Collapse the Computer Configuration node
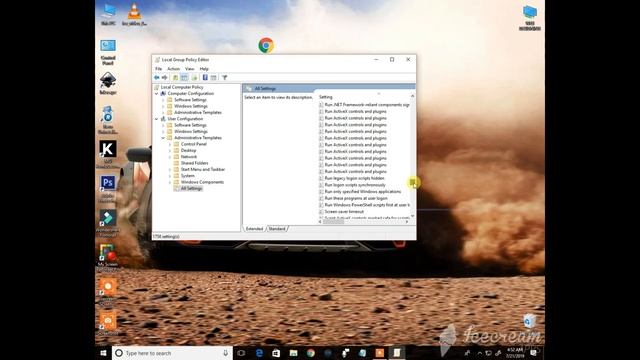The image size is (640, 360). [x=156, y=93]
